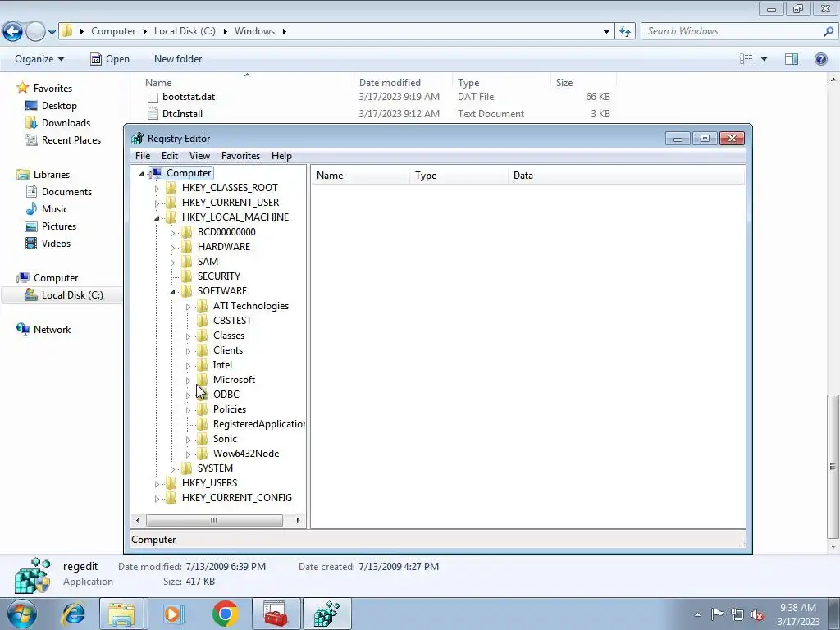Expand the HKEY_CLASSES_ROOT key
840x630 pixels.
(x=157, y=189)
